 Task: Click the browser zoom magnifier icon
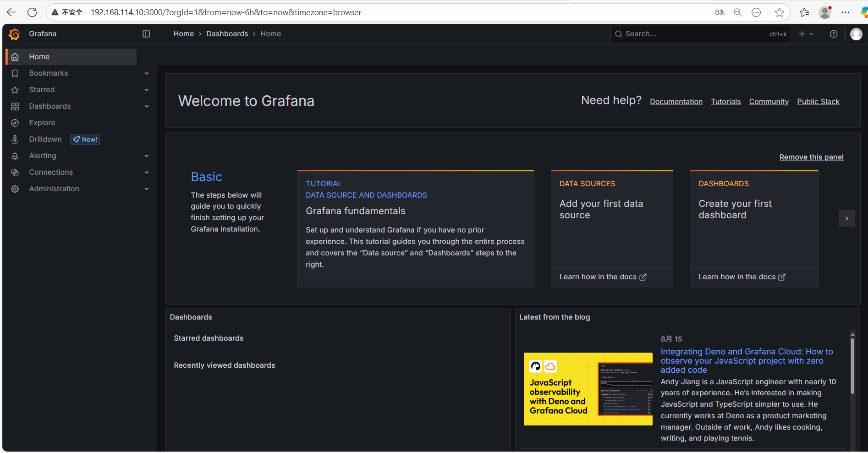(x=738, y=12)
